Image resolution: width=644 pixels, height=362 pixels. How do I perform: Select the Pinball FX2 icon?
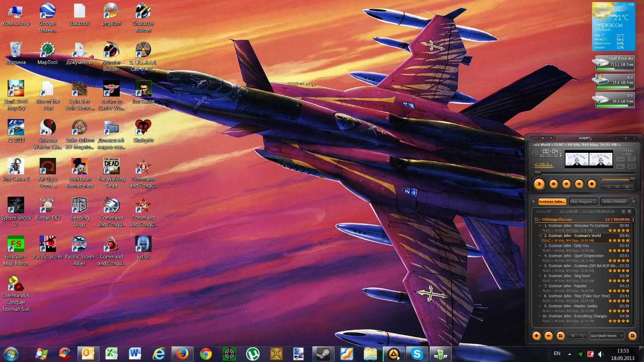[47, 209]
